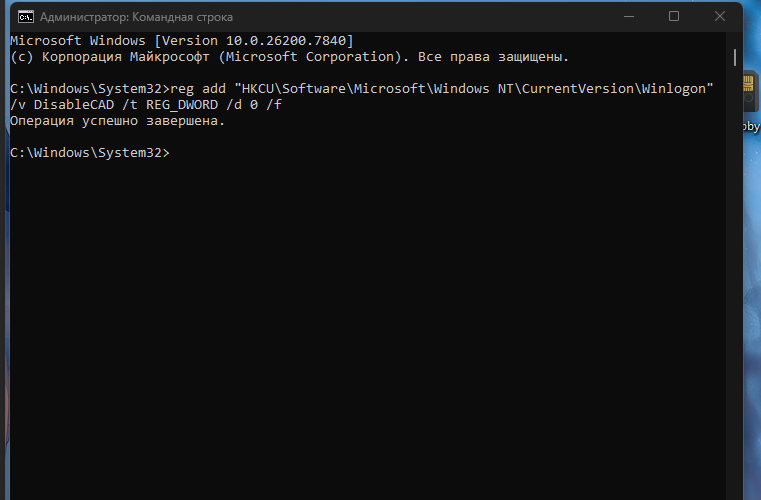The height and width of the screenshot is (500, 761).
Task: Click the console scrollbar thumb
Action: click(735, 57)
